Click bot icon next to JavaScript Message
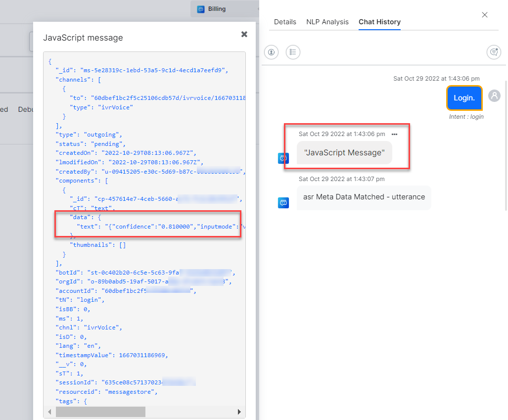 (283, 158)
